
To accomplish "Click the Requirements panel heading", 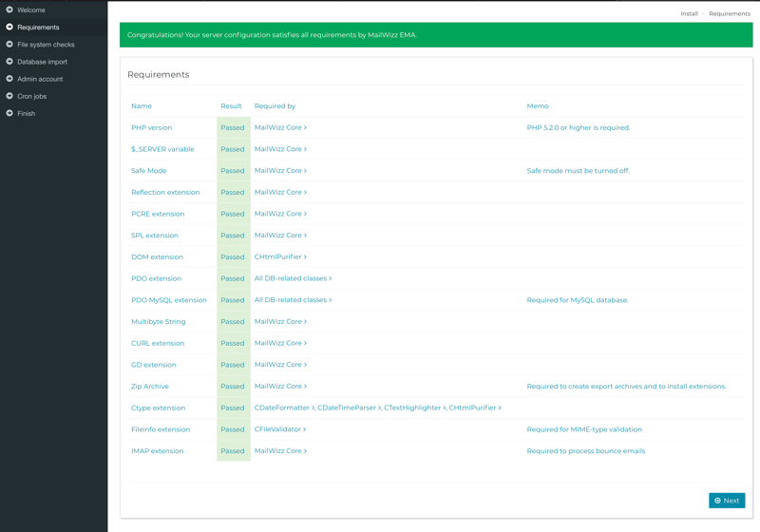I will [158, 75].
